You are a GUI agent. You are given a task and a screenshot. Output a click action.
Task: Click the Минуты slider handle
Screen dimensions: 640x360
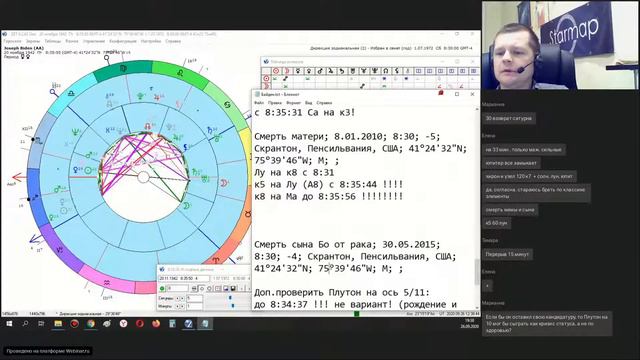click(x=233, y=306)
